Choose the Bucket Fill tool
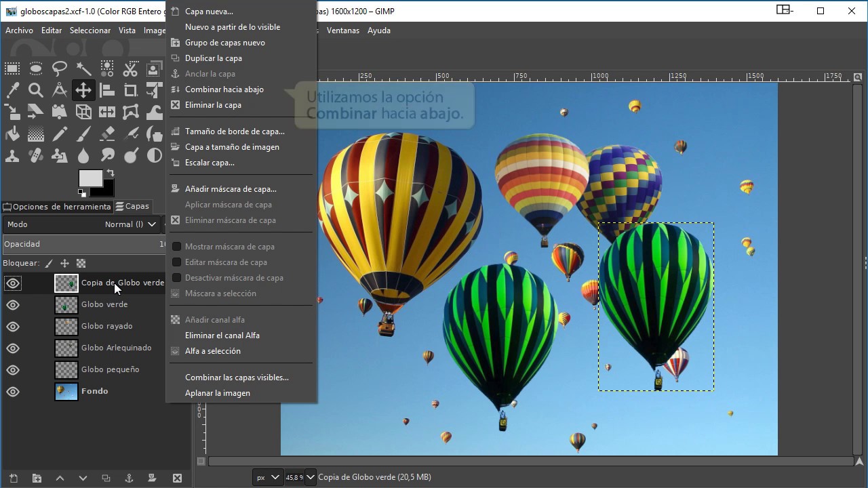Viewport: 868px width, 488px height. click(x=12, y=134)
